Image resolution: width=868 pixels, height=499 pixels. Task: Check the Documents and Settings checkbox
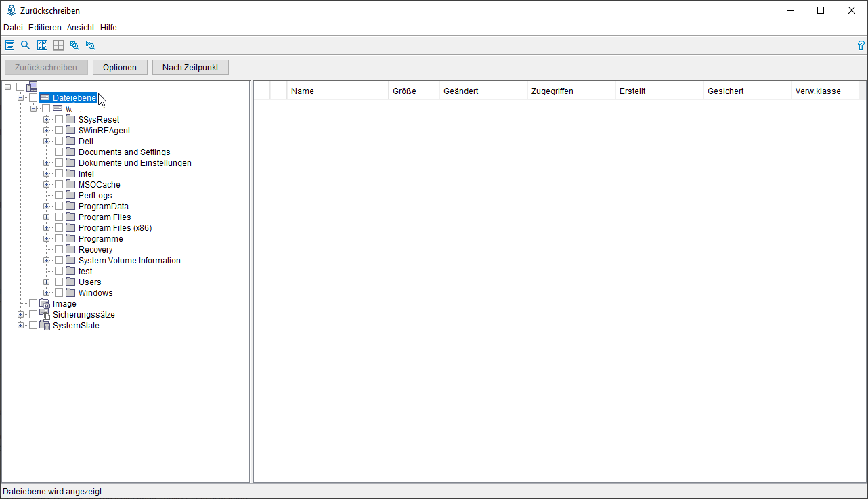click(x=59, y=152)
